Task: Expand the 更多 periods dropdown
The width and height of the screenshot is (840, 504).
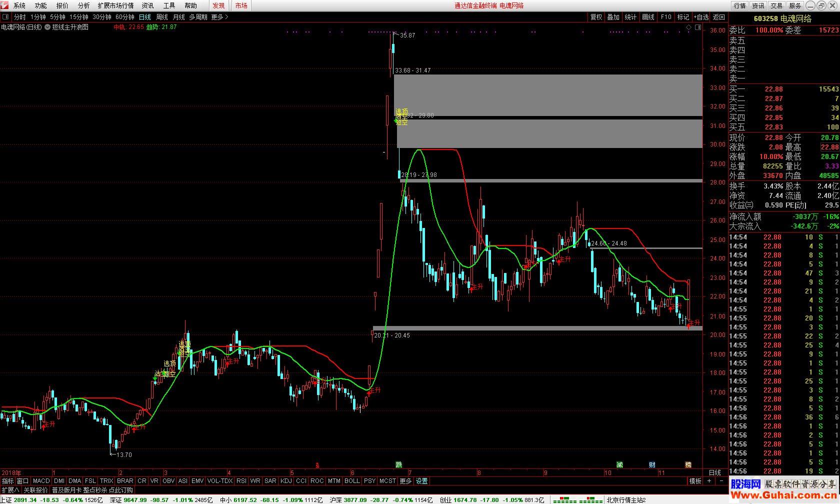Action: click(219, 17)
